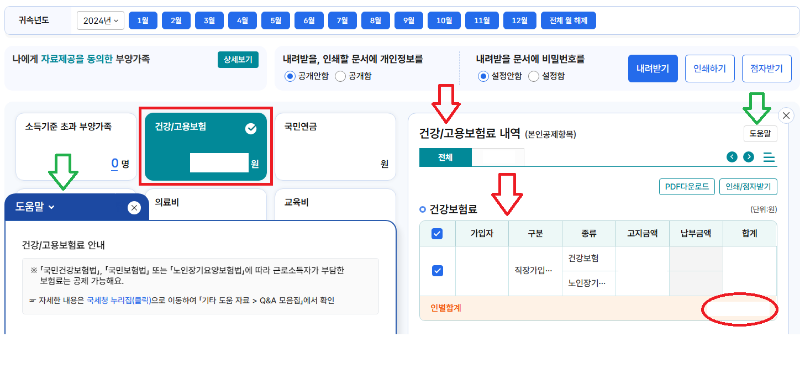This screenshot has width=800, height=367.
Task: Select 공개함 radio for personal info
Action: [340, 77]
